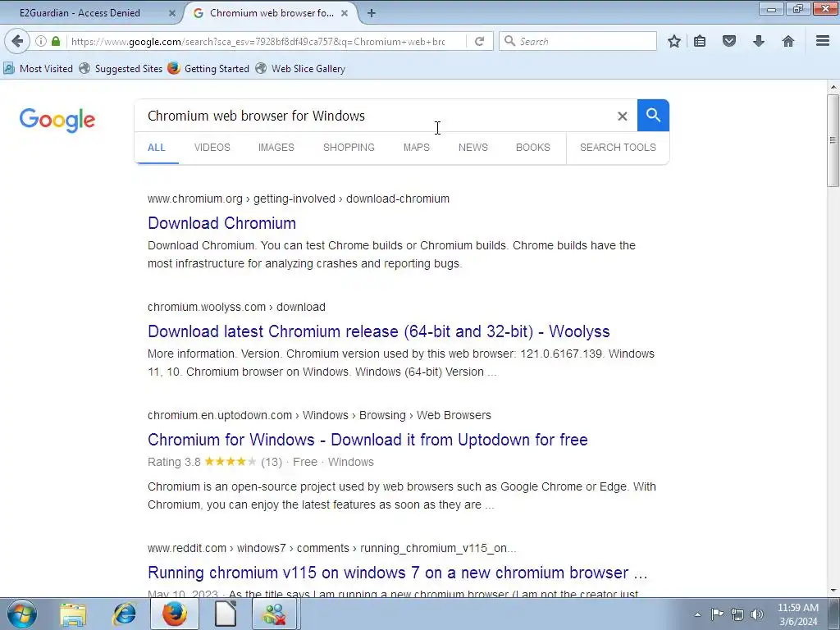This screenshot has width=840, height=630.
Task: Open Download latest Chromium release Woolyss link
Action: coord(379,331)
